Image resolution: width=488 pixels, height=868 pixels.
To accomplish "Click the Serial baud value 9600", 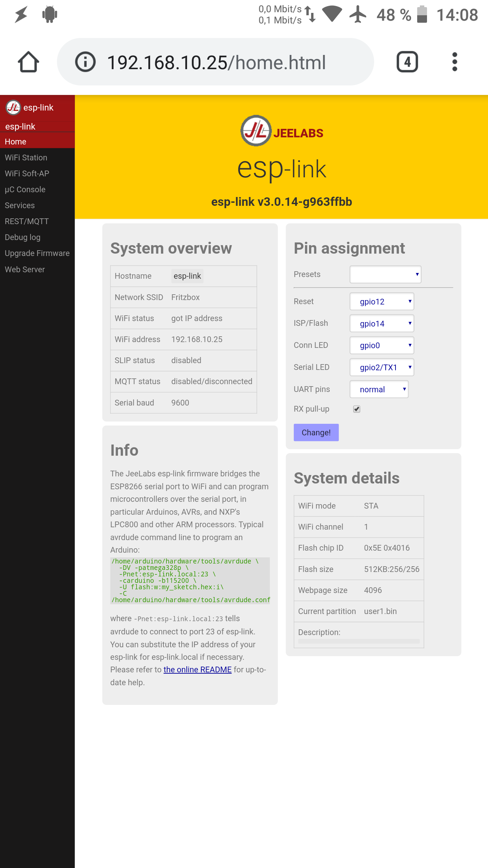I will 180,403.
